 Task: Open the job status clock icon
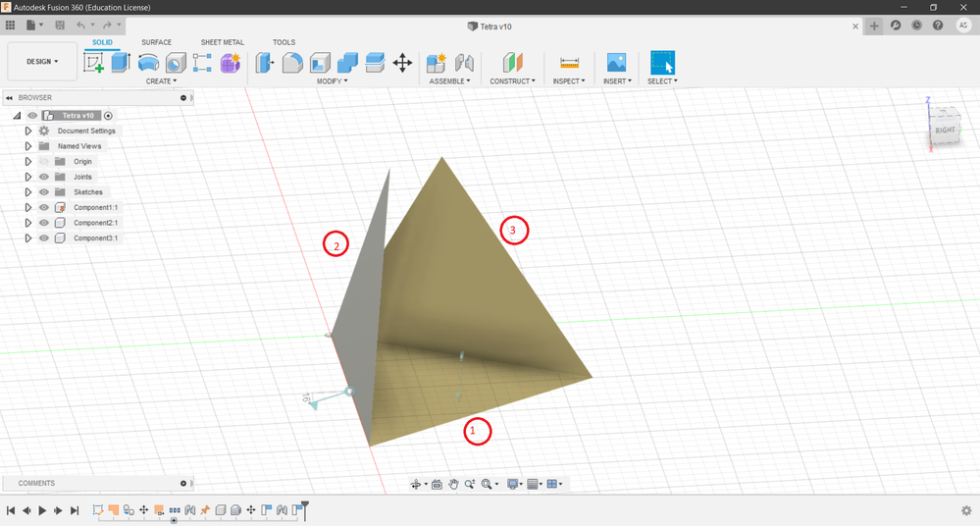(x=916, y=26)
